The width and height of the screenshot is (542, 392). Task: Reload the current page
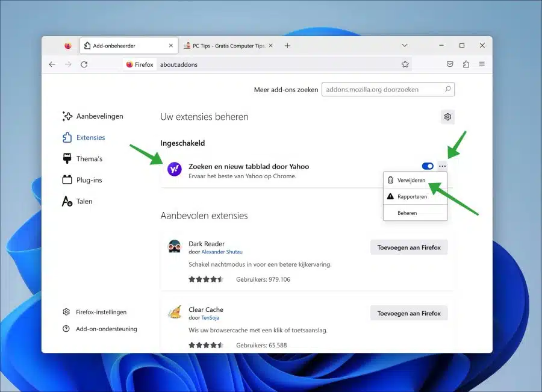84,64
